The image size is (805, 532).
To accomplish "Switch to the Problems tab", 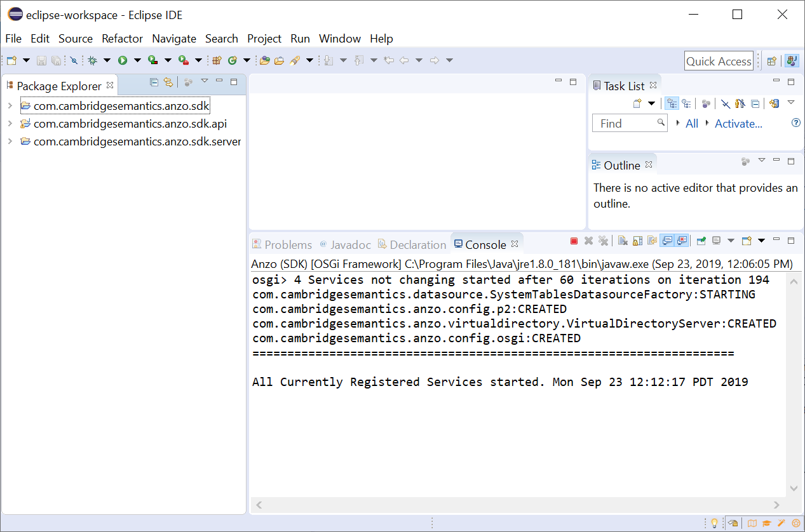I will coord(283,244).
